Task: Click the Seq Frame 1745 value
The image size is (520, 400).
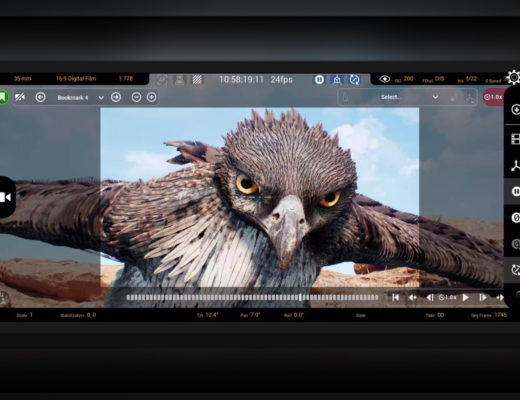Action: click(x=489, y=315)
